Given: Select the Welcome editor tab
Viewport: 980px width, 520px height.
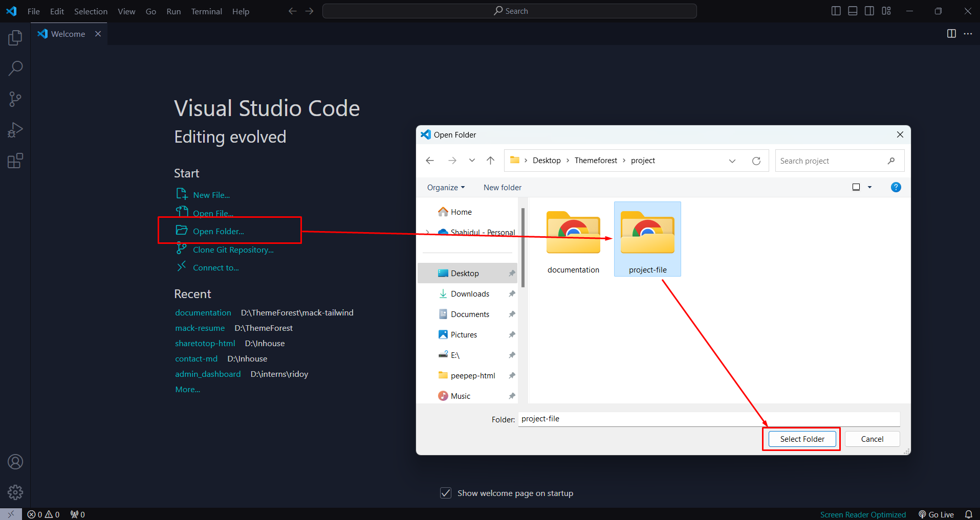Looking at the screenshot, I should [69, 34].
